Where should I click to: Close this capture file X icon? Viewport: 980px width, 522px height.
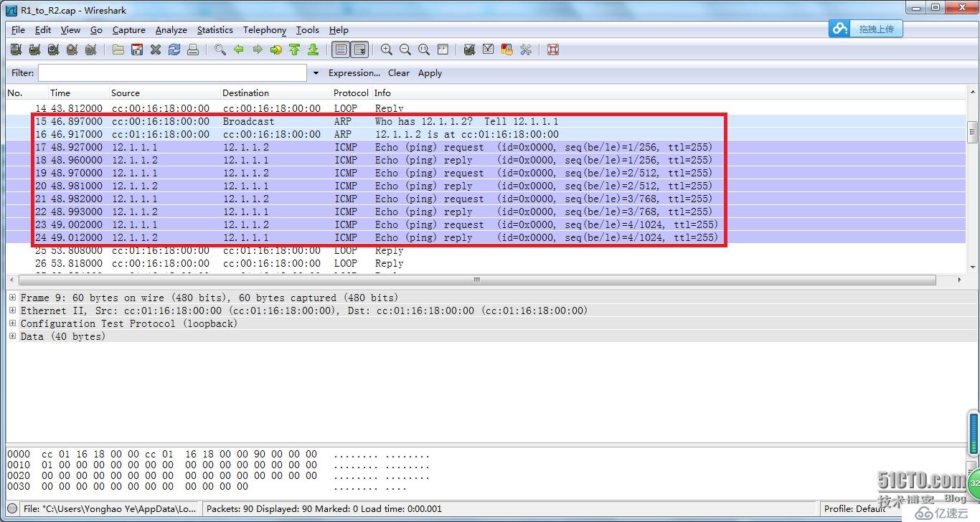click(x=156, y=49)
